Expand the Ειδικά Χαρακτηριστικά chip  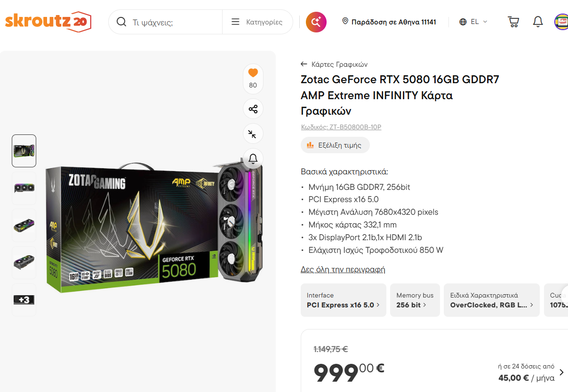click(x=491, y=300)
